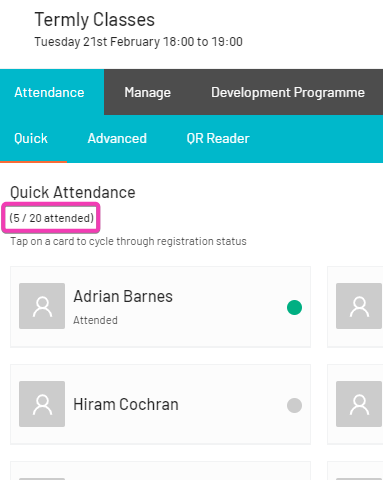The image size is (383, 480).
Task: Toggle Hiram Cochran's grey status dot
Action: (x=294, y=405)
